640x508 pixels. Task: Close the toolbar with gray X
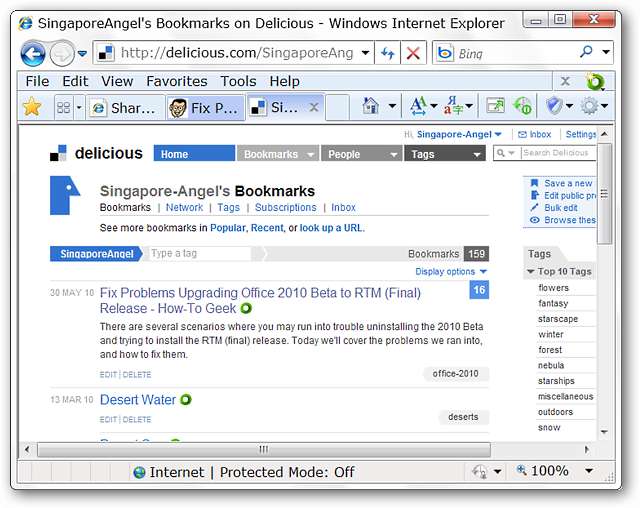(x=565, y=81)
